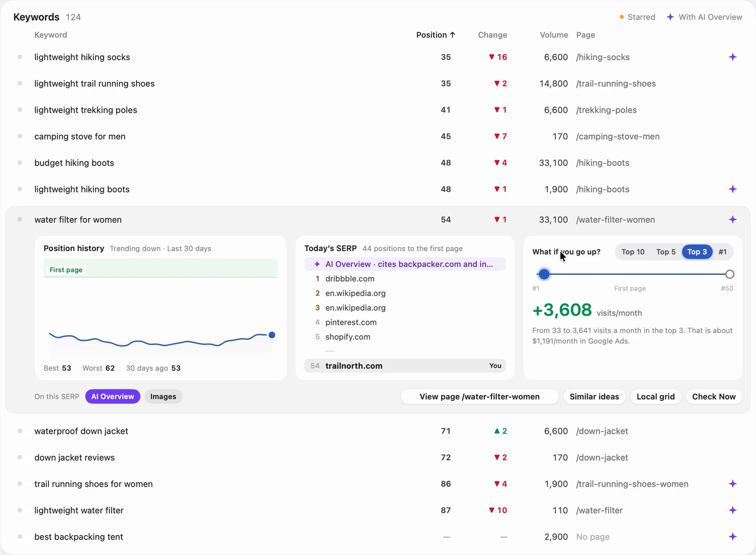Expand the lightweight water filter keyword row
This screenshot has width=756, height=555.
(x=378, y=511)
